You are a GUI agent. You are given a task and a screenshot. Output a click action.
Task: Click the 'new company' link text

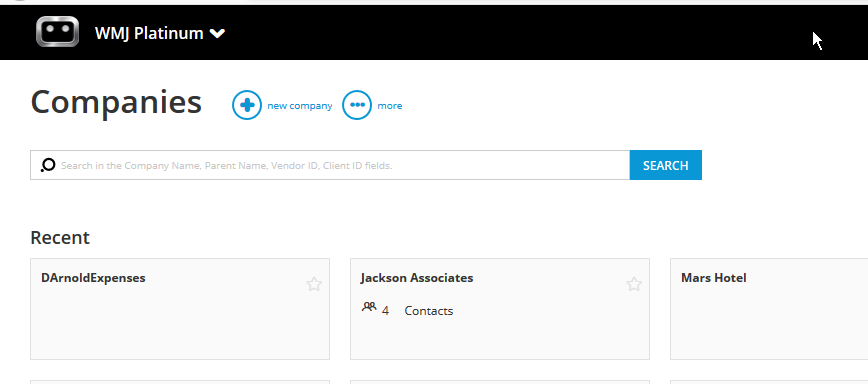[299, 106]
